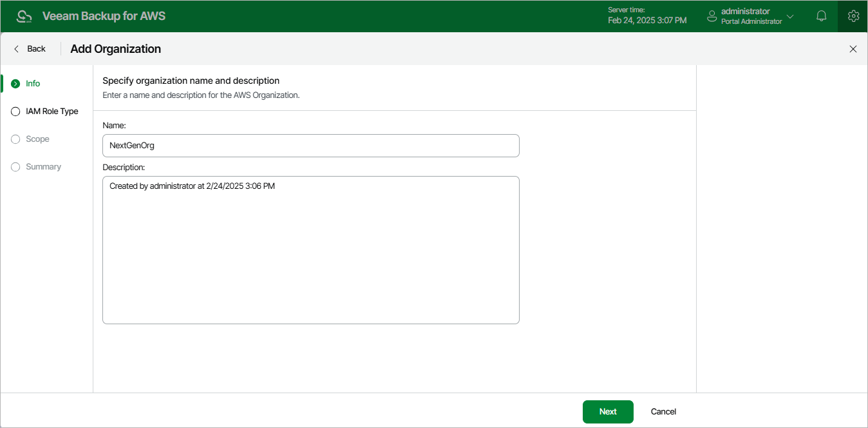Select the Summary step circle

[15, 166]
